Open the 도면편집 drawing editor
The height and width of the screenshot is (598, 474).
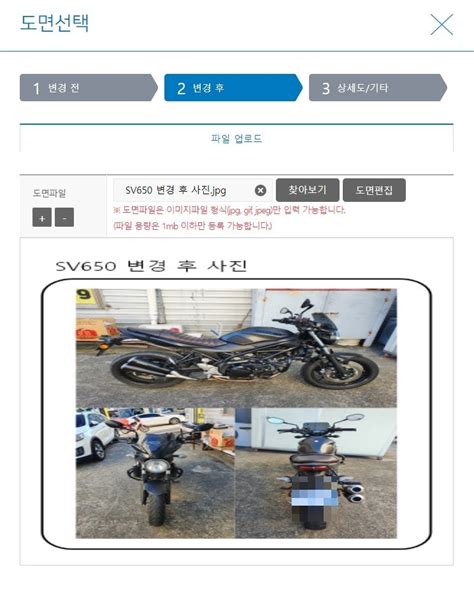coord(374,190)
